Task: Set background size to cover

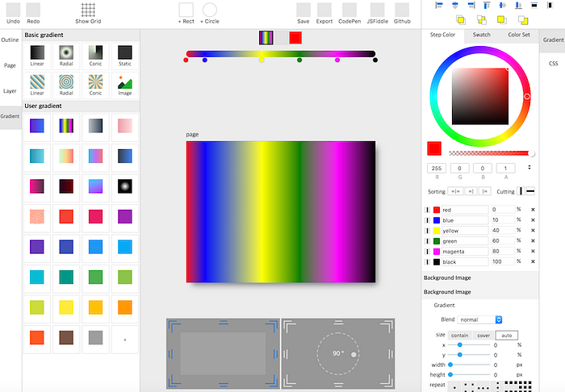Action: coord(483,335)
